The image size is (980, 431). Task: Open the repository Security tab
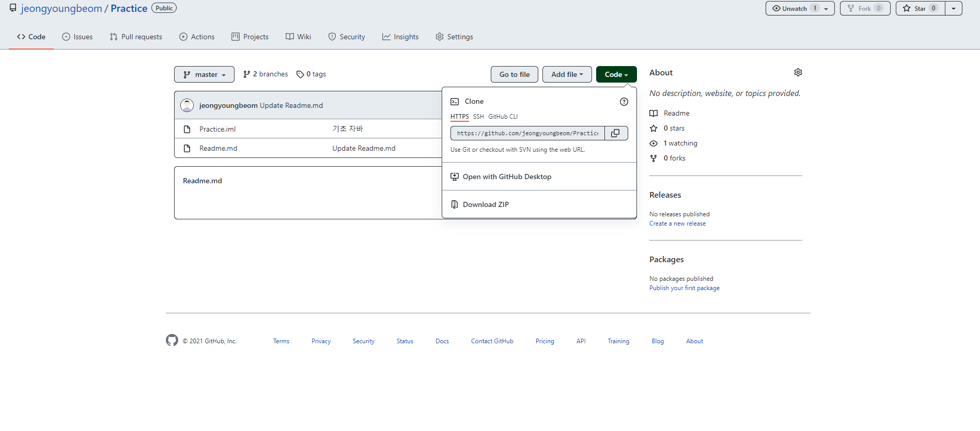pos(347,37)
